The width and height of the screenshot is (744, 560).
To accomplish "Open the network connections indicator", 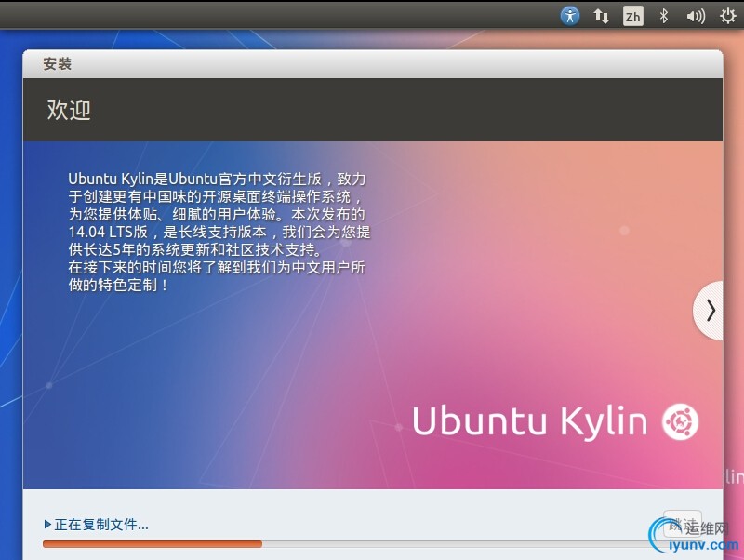I will pos(601,17).
